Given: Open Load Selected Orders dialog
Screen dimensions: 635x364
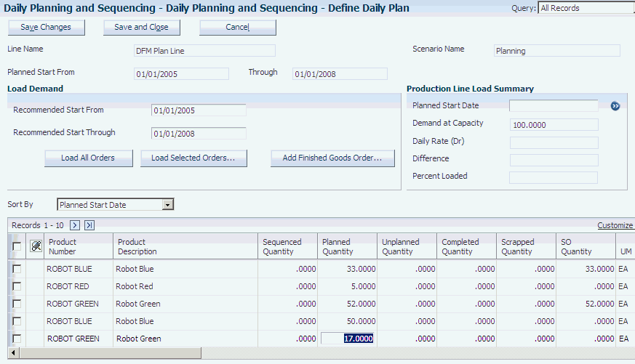Looking at the screenshot, I should pos(193,158).
